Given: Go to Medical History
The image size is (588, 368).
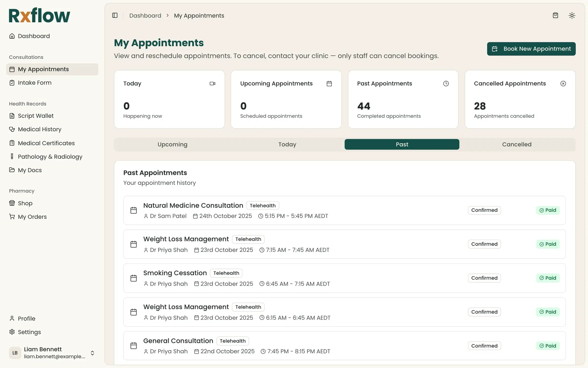Looking at the screenshot, I should (x=52, y=129).
